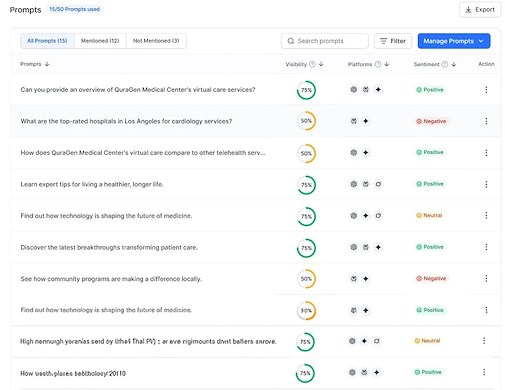Open action menu for the 'High nennugh' row
The image size is (505, 390).
click(x=484, y=341)
